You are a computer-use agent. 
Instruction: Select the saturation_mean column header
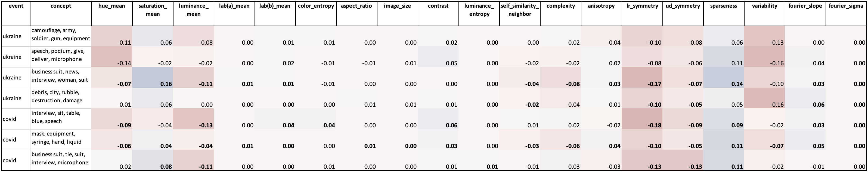153,10
